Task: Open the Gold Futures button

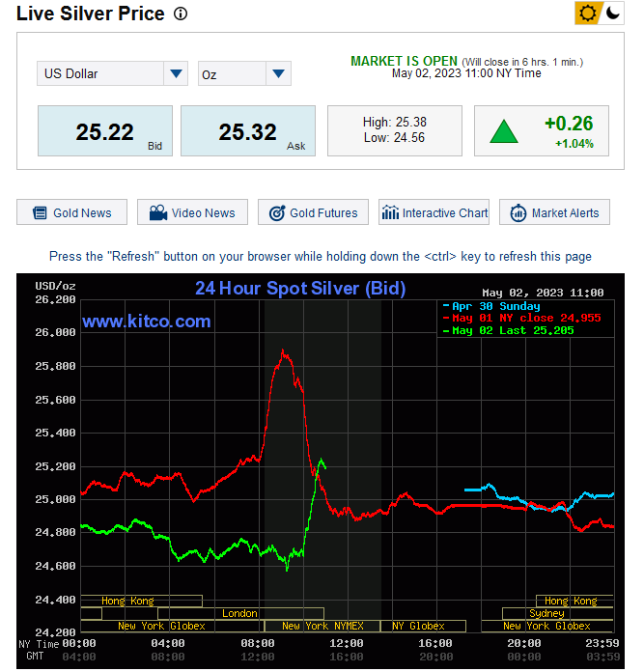Action: coord(313,212)
